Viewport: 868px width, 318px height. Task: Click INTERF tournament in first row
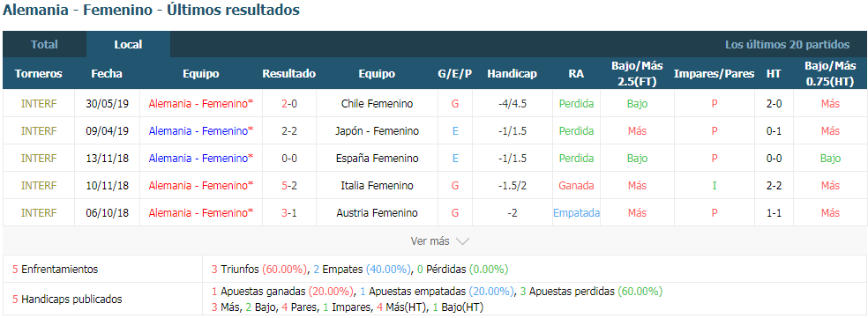pos(39,103)
